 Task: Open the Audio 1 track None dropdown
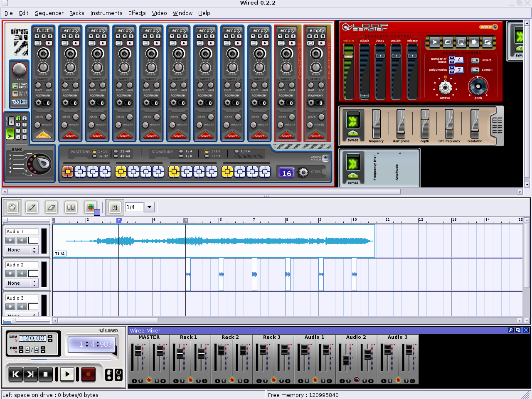[22, 250]
